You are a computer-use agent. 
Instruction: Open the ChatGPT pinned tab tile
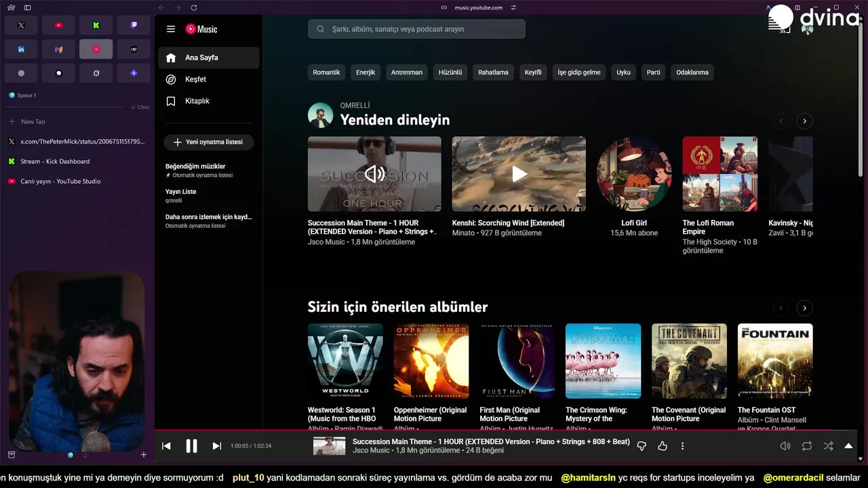[21, 73]
